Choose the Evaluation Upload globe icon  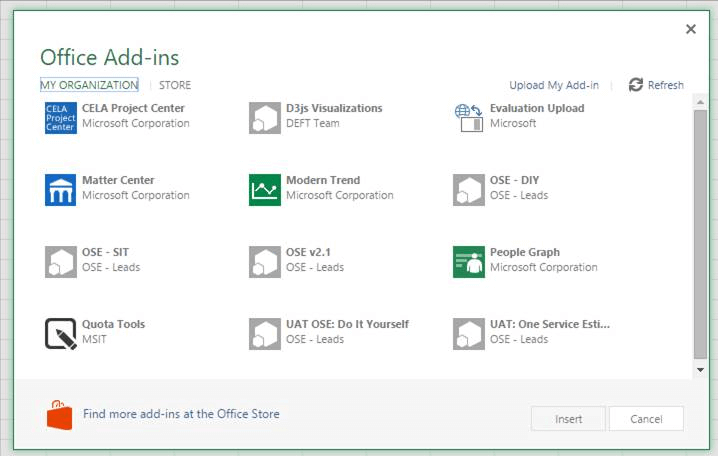tap(469, 117)
